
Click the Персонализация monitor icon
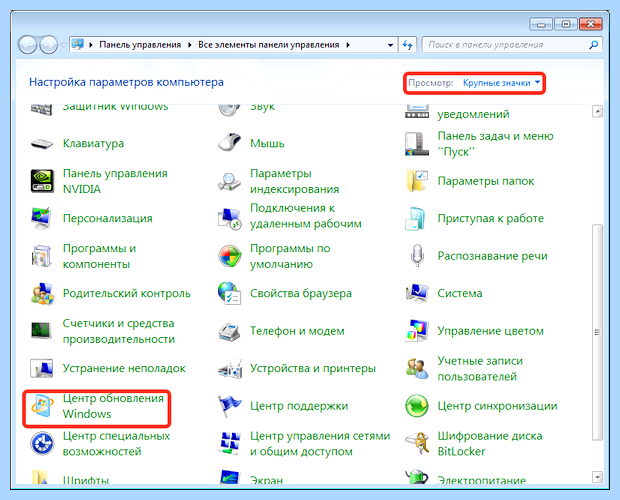point(42,218)
